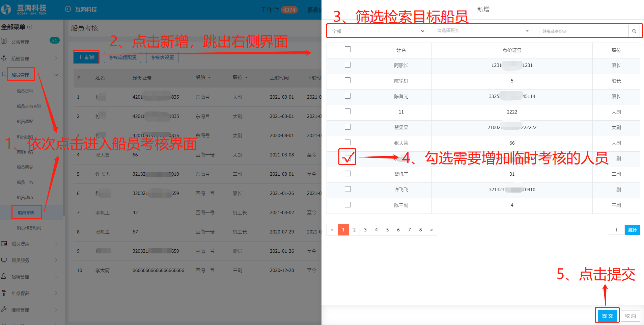Image resolution: width=644 pixels, height=325 pixels.
Task: Open 船员调配 in the sidebar
Action: click(25, 122)
